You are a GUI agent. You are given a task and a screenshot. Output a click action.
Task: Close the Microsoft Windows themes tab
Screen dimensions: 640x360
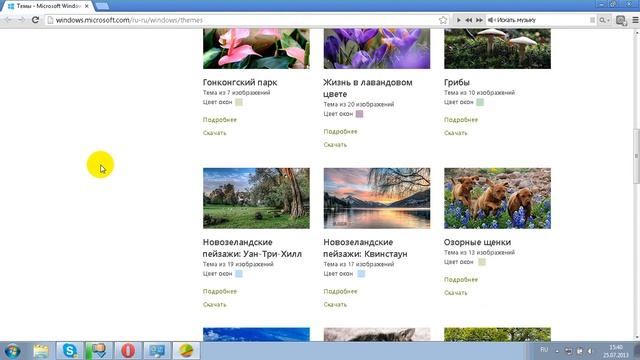click(87, 6)
